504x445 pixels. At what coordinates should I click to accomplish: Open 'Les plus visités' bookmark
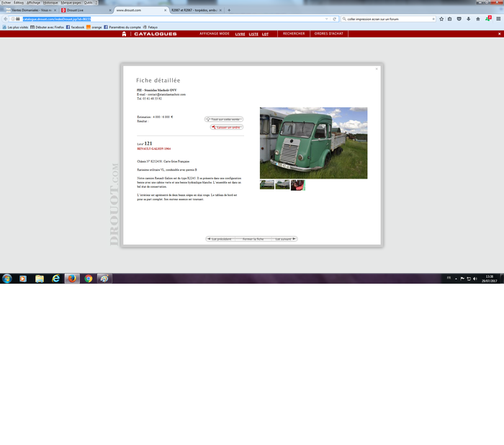[x=15, y=27]
